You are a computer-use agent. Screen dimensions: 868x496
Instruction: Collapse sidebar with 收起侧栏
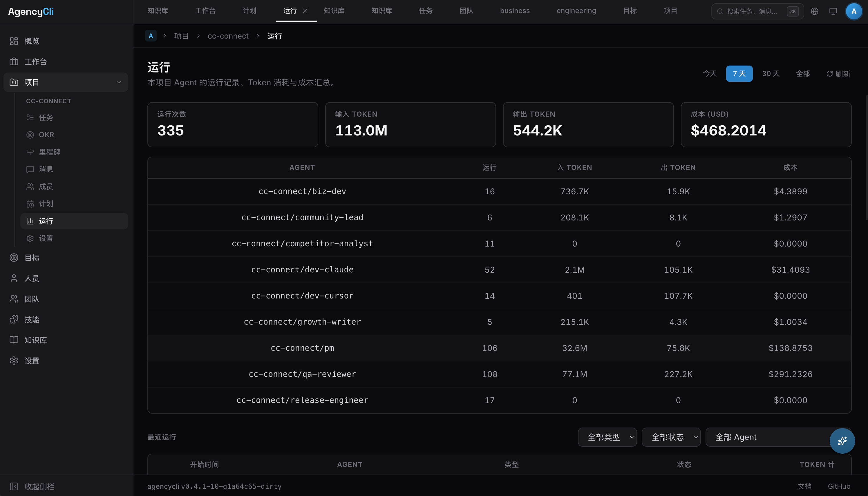tap(39, 486)
